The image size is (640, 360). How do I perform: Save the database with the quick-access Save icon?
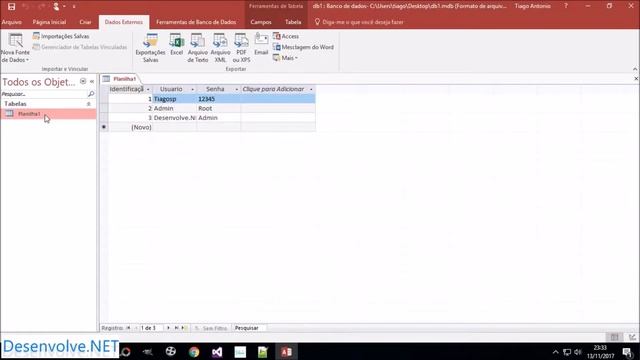point(11,7)
